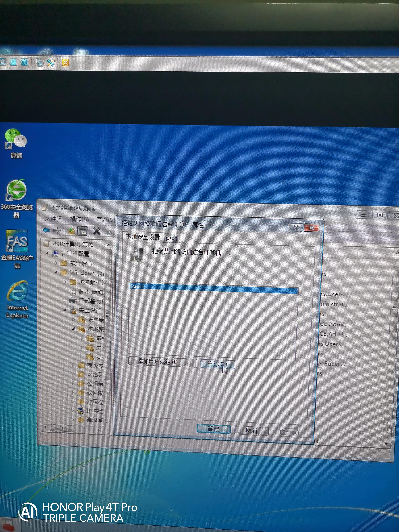Click the Up one level folder icon
This screenshot has height=532, width=399.
click(71, 231)
